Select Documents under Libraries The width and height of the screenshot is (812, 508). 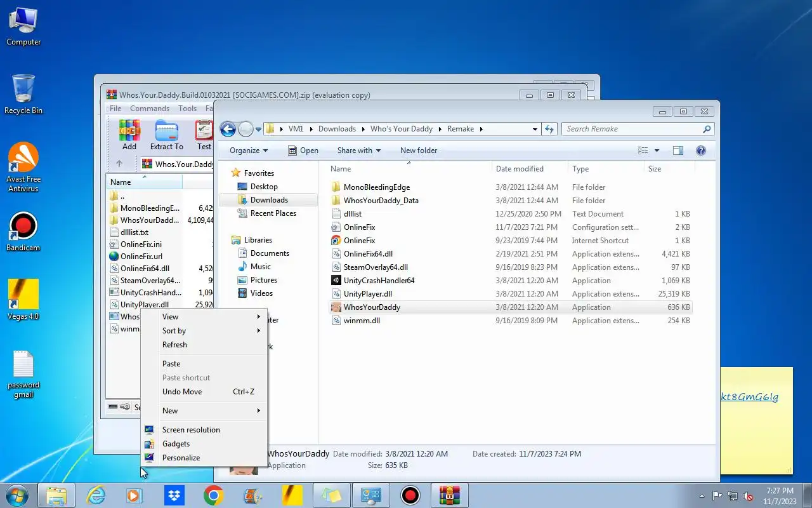click(270, 253)
